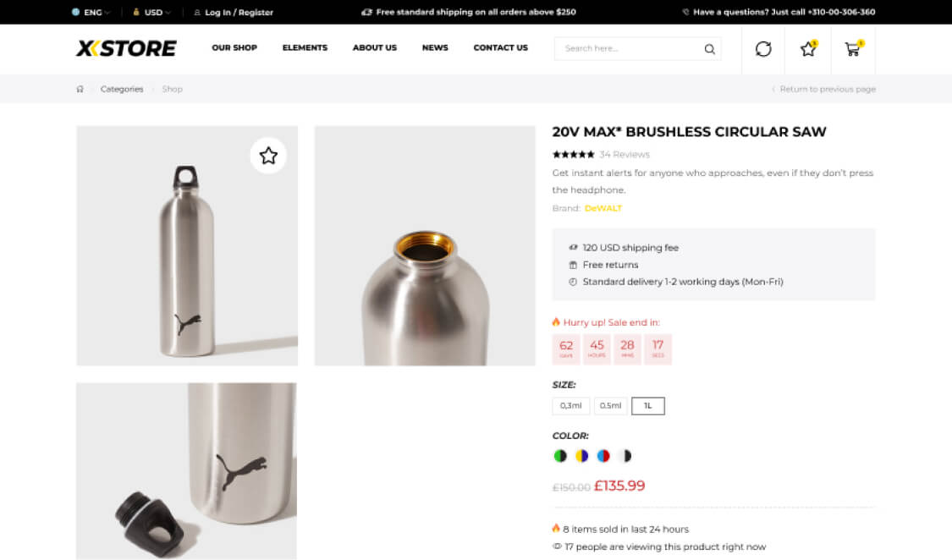
Task: Go to Contact Us page
Action: [x=500, y=48]
